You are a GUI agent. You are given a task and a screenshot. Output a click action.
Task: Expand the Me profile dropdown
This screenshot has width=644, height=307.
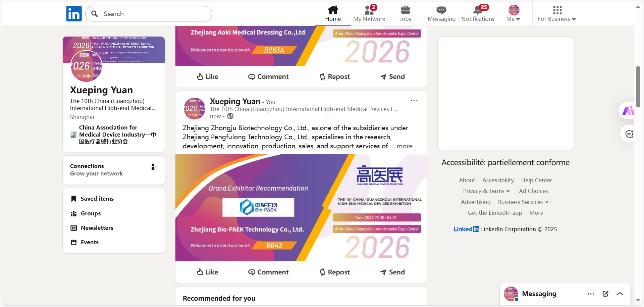point(514,14)
